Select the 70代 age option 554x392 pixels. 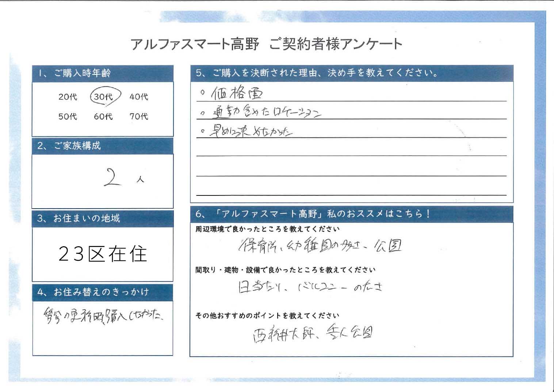139,117
